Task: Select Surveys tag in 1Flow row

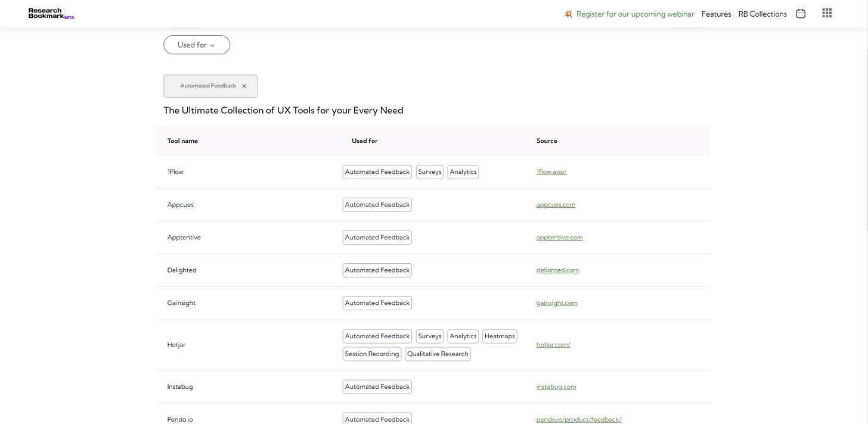Action: coord(430,172)
